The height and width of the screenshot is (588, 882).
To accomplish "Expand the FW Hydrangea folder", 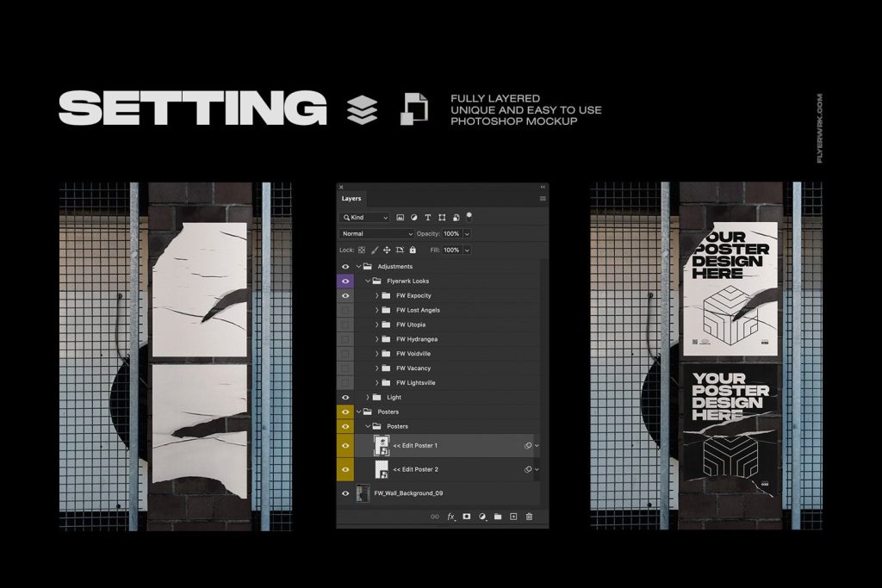I will (x=377, y=339).
